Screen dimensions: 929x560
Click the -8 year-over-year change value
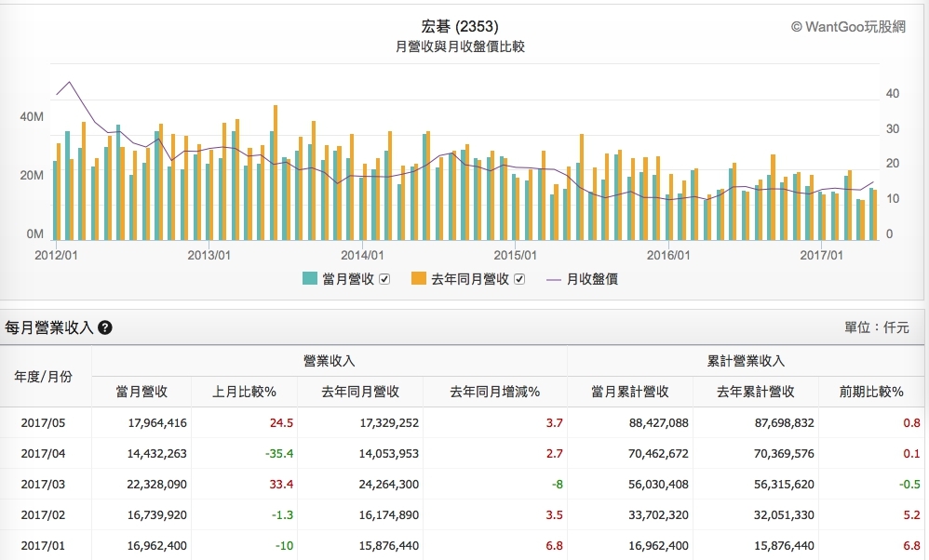(557, 485)
